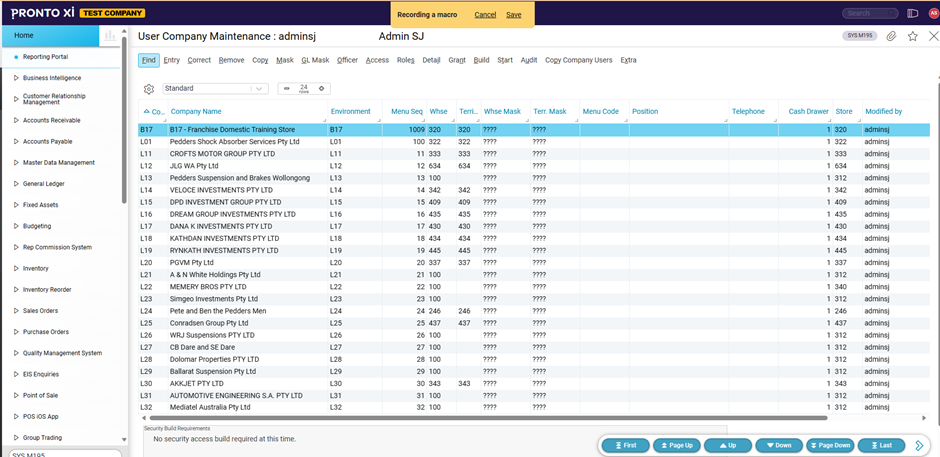
Task: Click the Page Down button
Action: coord(830,446)
